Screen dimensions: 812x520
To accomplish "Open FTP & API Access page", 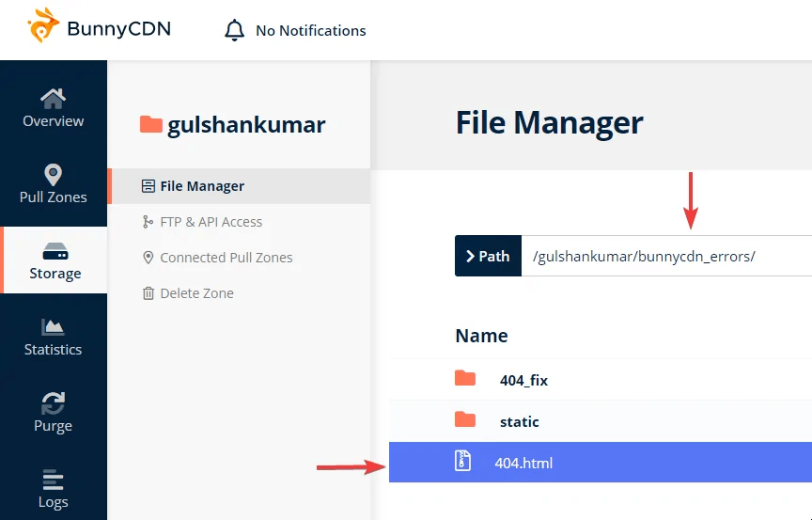I will (x=211, y=222).
